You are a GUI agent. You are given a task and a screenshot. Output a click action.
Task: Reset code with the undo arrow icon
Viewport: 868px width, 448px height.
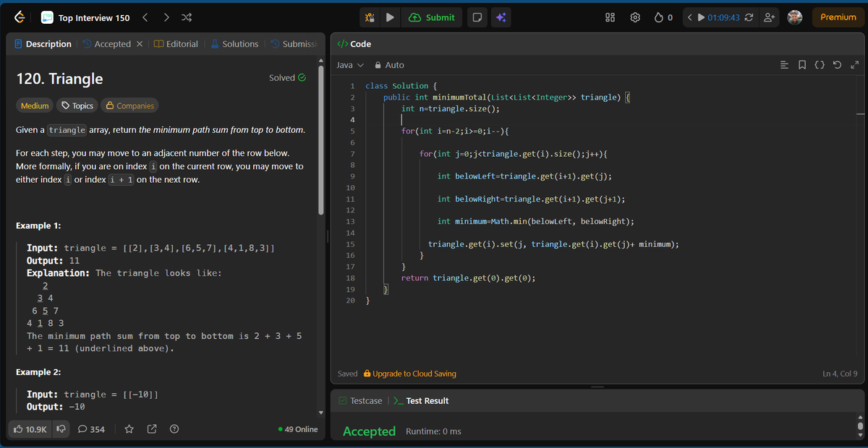pyautogui.click(x=837, y=65)
